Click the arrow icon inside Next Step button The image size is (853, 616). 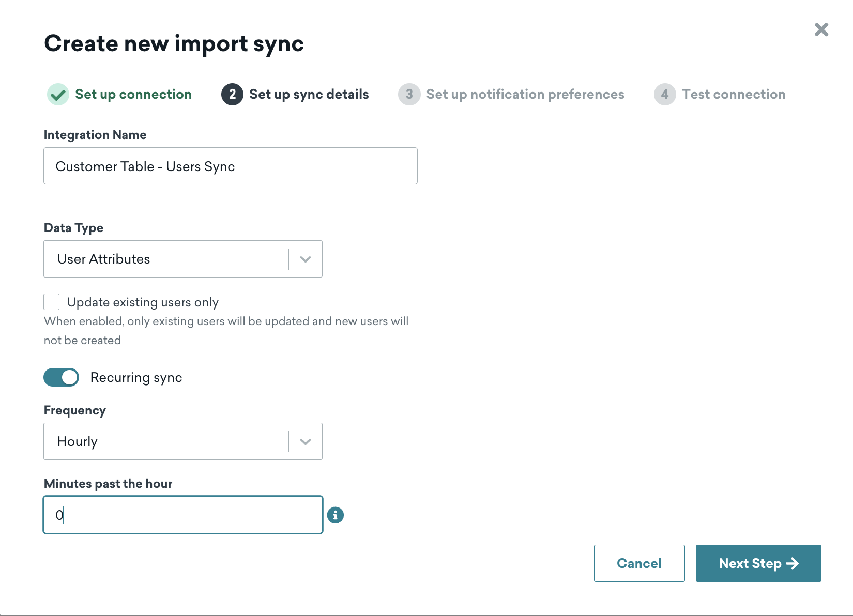[x=794, y=563]
